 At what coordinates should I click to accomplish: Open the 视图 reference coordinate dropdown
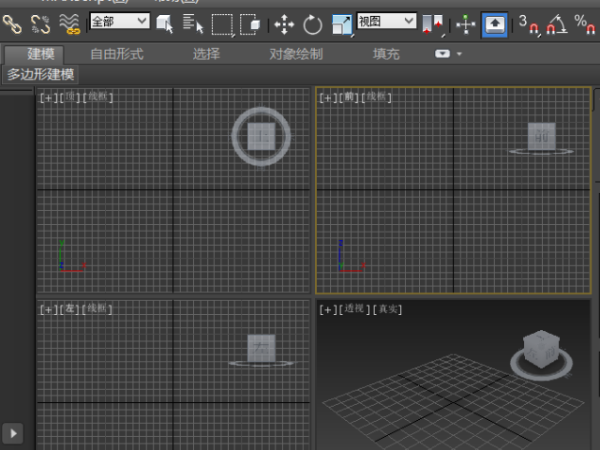tap(387, 21)
